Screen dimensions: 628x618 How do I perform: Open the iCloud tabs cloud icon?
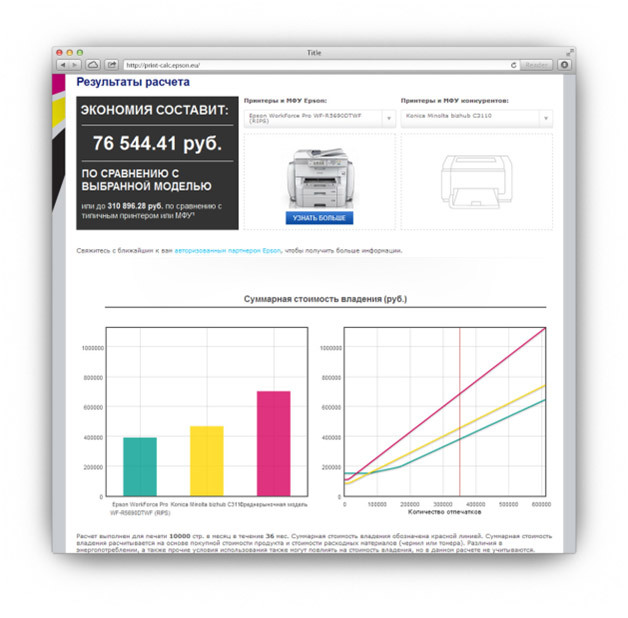[93, 65]
